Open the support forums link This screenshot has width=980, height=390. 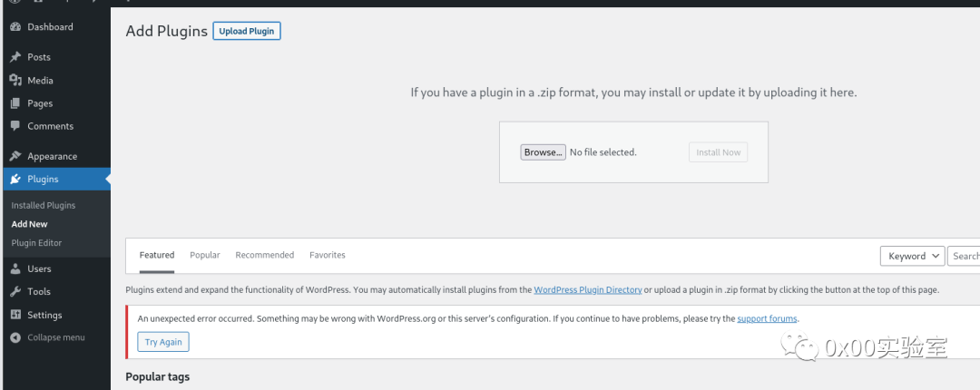coord(767,318)
